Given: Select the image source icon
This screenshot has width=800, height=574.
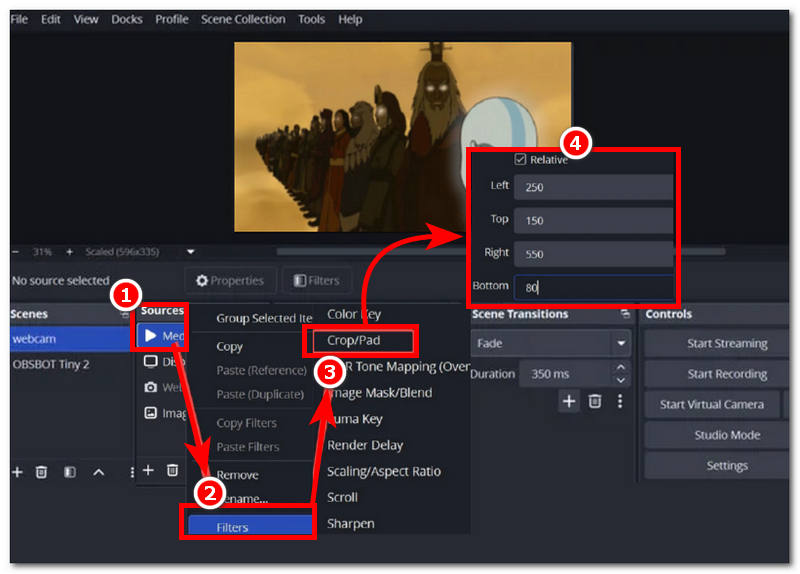Looking at the screenshot, I should point(151,412).
